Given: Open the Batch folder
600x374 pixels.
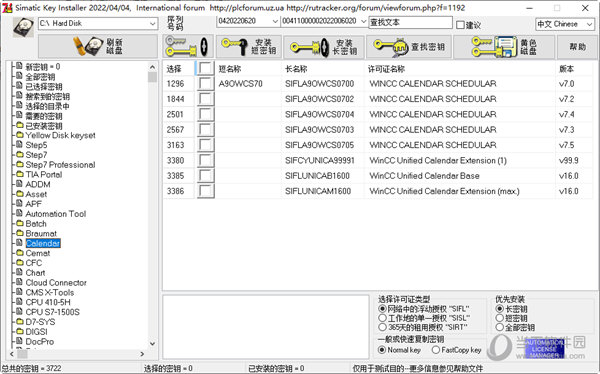Looking at the screenshot, I should point(36,224).
